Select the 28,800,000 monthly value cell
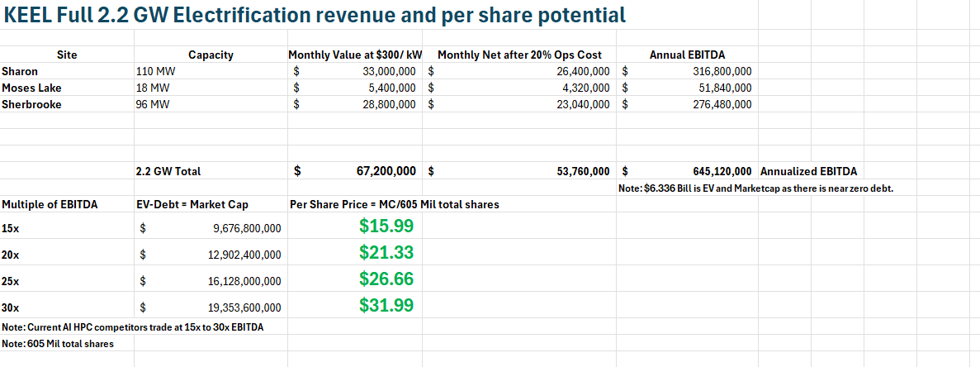980x367 pixels. [x=355, y=104]
